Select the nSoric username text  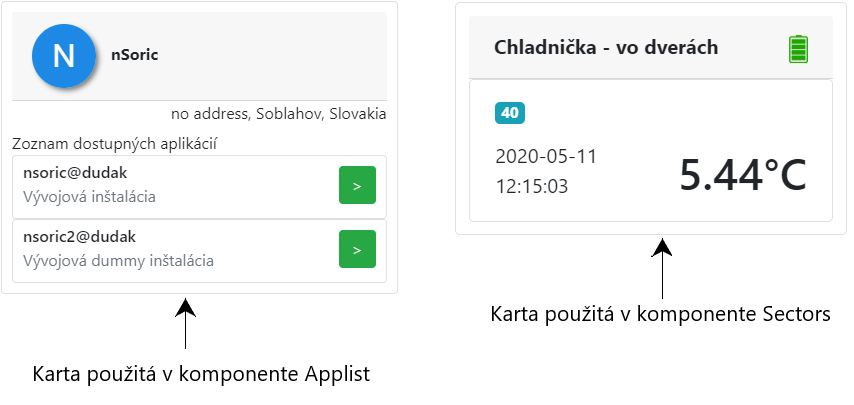coord(135,55)
